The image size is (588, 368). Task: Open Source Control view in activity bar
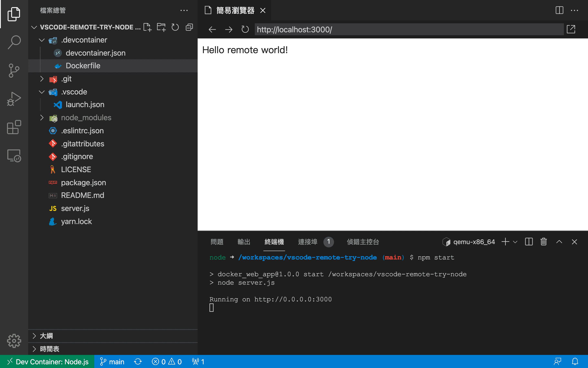click(14, 71)
